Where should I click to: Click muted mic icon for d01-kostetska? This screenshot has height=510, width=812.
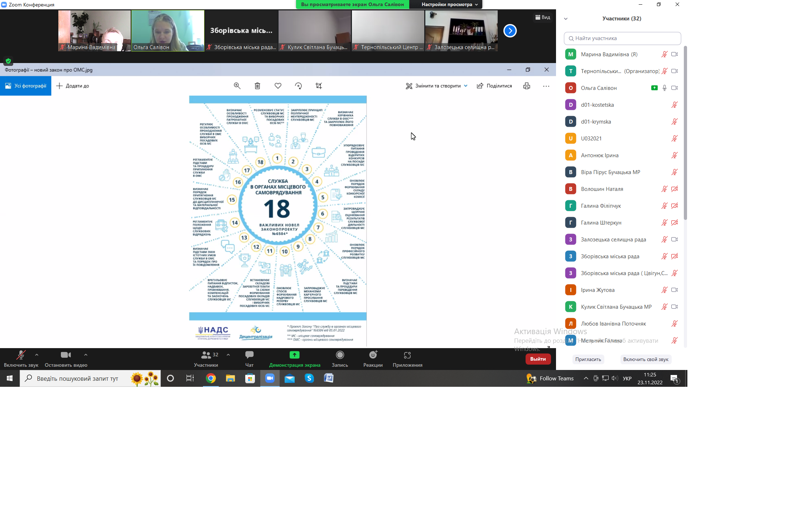674,105
